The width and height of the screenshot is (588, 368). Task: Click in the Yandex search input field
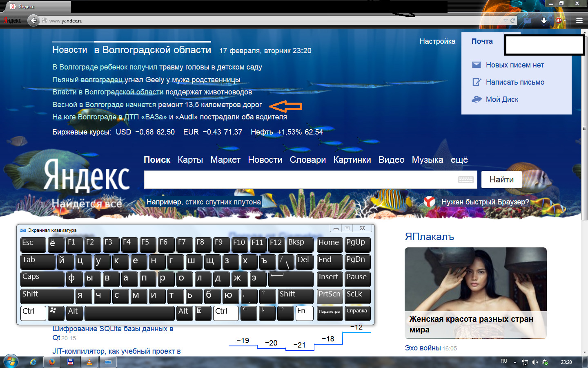[300, 180]
